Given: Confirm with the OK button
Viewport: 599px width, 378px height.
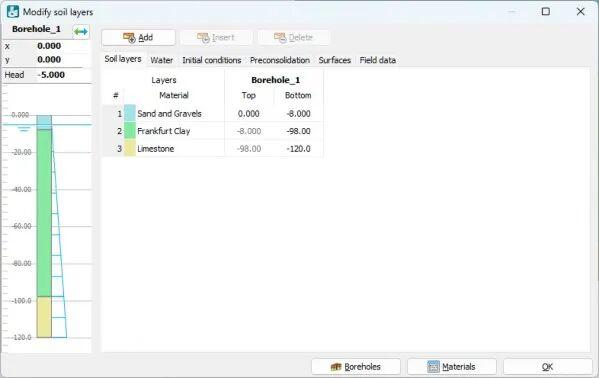Looking at the screenshot, I should pos(547,367).
